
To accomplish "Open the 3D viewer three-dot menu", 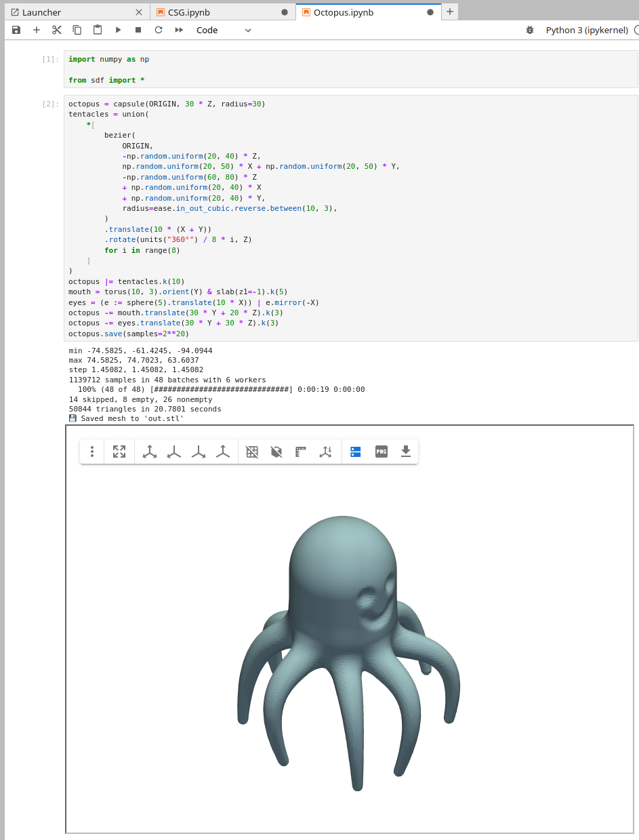I will 92,452.
